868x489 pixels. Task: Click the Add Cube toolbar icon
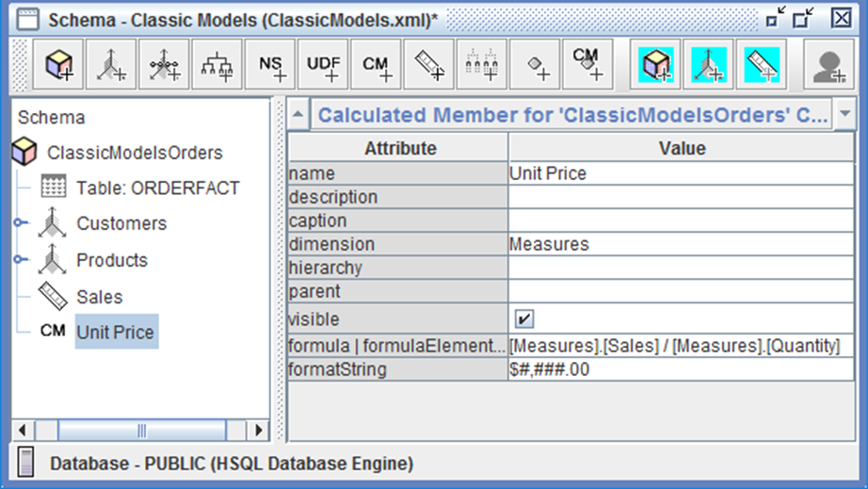click(x=59, y=65)
